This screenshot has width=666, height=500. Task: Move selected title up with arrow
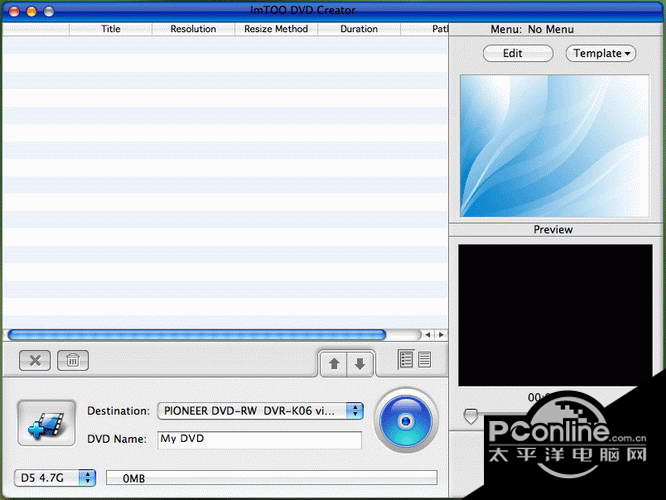(x=334, y=364)
